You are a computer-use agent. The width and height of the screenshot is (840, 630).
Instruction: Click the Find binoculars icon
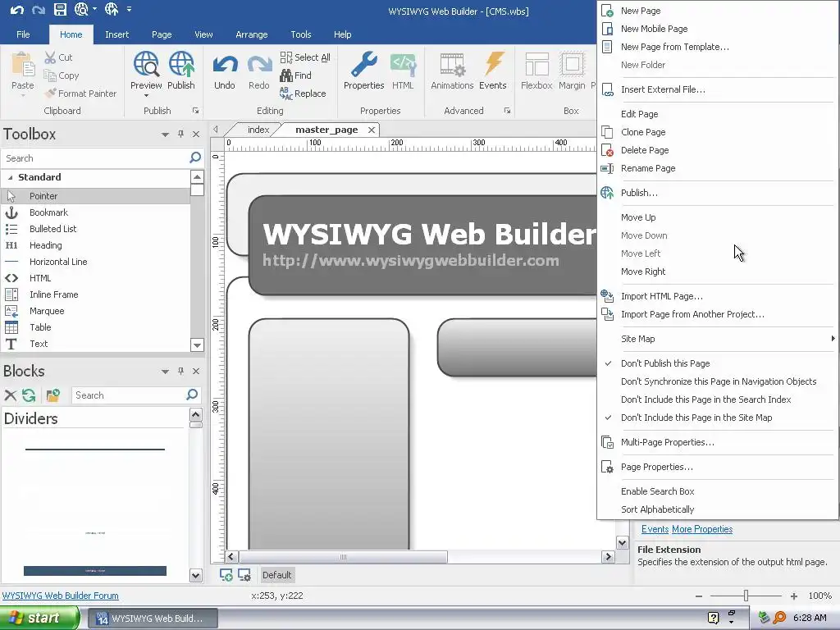pyautogui.click(x=286, y=75)
